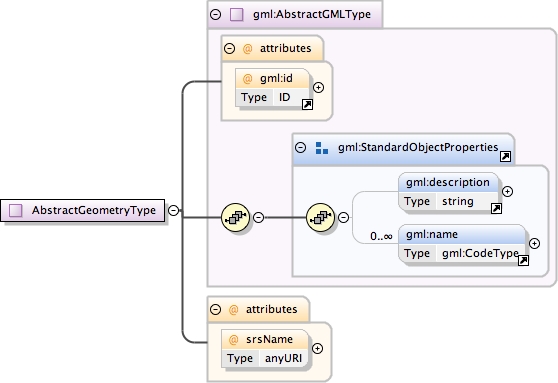Image resolution: width=558 pixels, height=383 pixels.
Task: Select the ID type value
Action: [284, 97]
